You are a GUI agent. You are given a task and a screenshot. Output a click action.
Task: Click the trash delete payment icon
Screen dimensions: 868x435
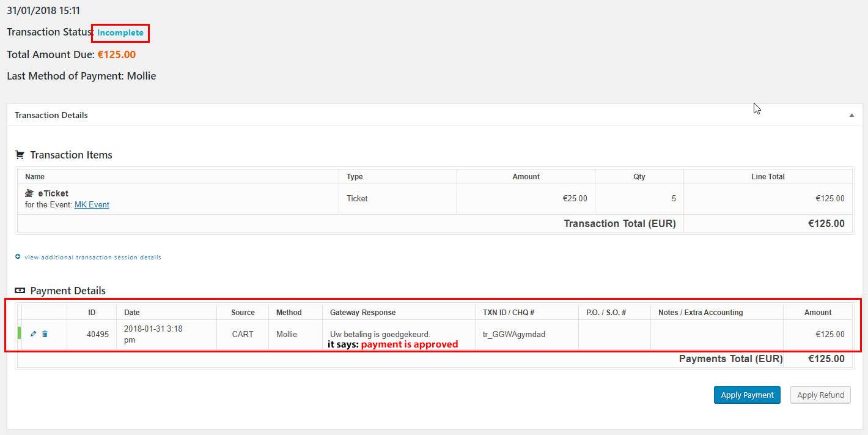click(45, 334)
